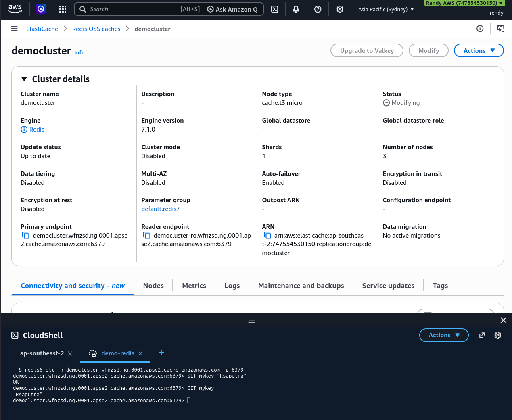The width and height of the screenshot is (512, 420).
Task: Copy the primary endpoint address
Action: click(26, 235)
